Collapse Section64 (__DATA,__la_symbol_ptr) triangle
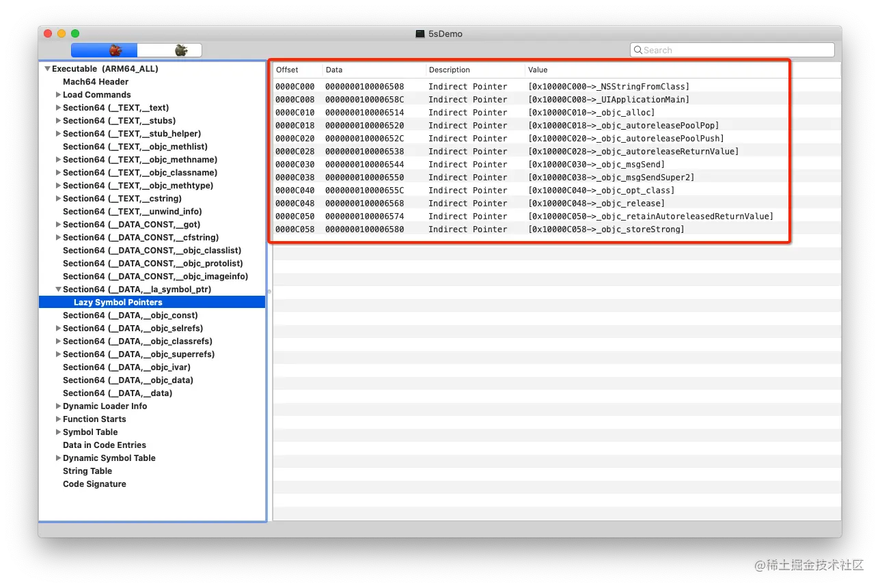 click(58, 290)
